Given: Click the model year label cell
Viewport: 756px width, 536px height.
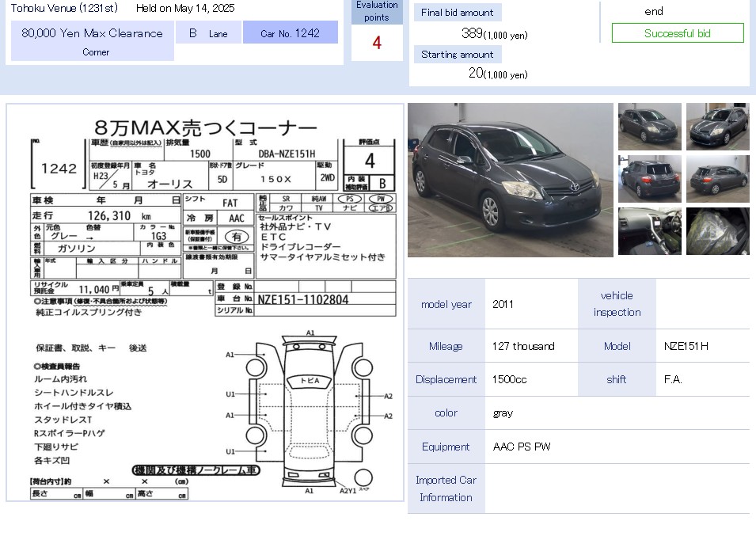Looking at the screenshot, I should [x=446, y=304].
